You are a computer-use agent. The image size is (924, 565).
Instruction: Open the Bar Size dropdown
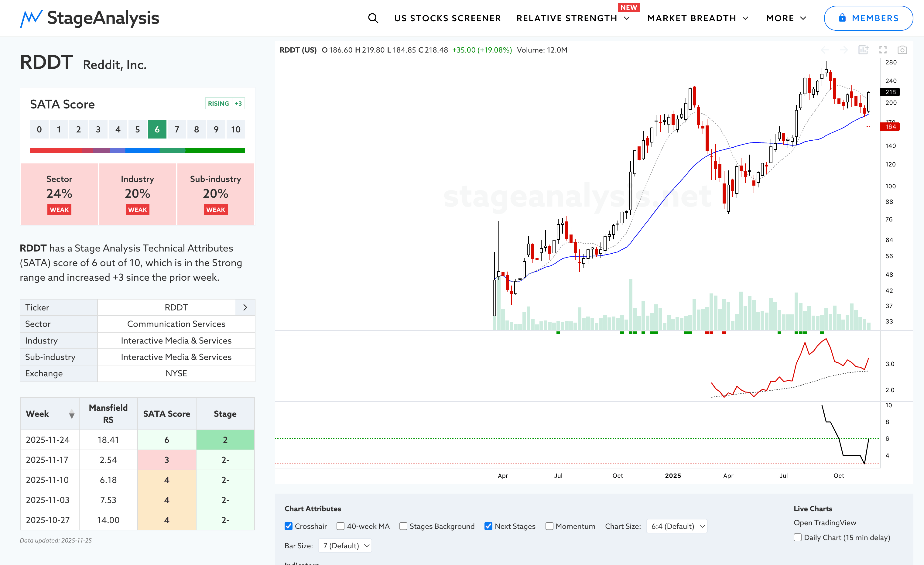coord(345,546)
